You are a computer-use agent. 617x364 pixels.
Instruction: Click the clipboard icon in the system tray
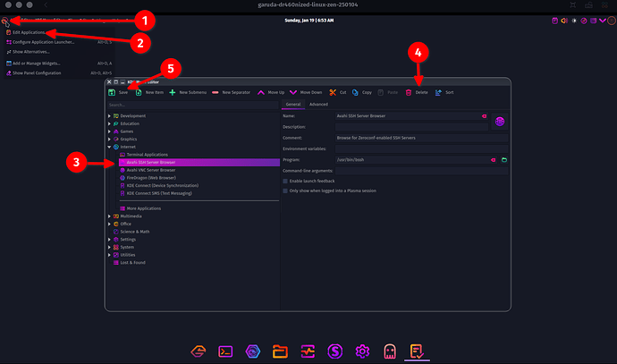point(554,21)
